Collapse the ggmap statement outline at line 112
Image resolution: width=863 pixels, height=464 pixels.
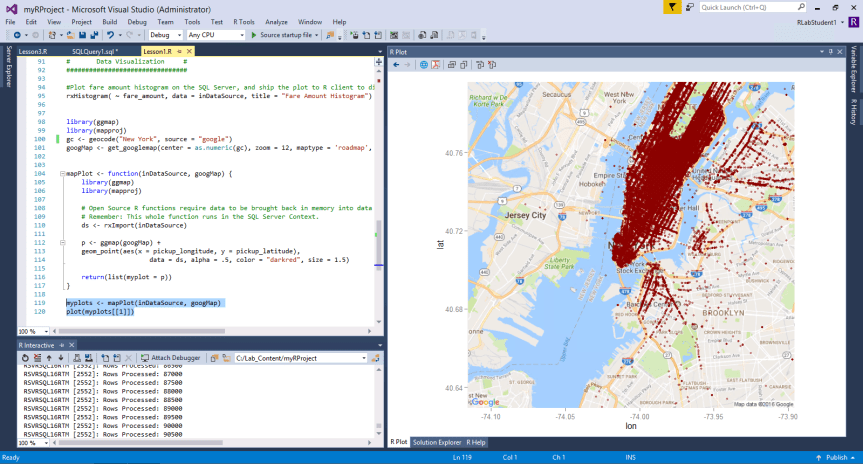(62, 242)
